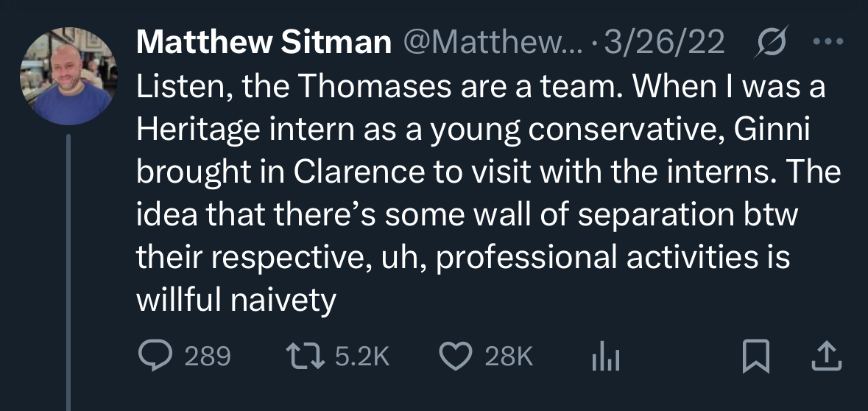Screen dimensions: 868x411
Task: Click the Matthew Sitman display name
Action: [263, 44]
